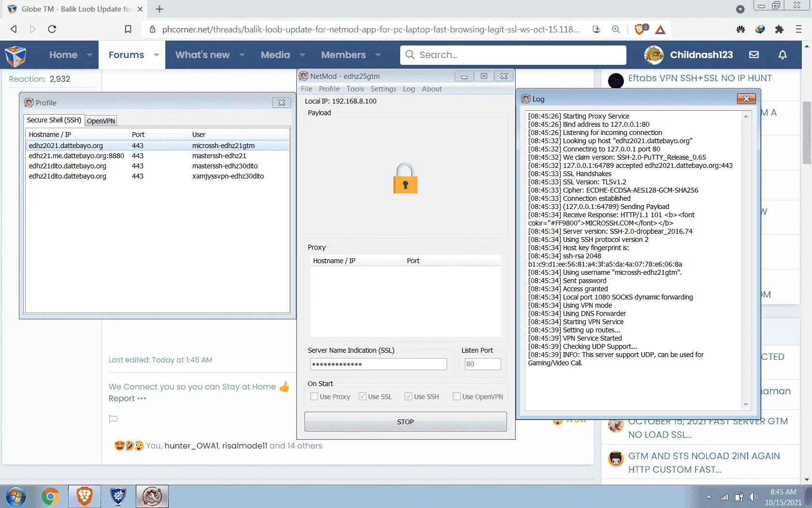Select the xamjyssvpn-edhz30dito user row
Image resolution: width=812 pixels, height=508 pixels.
158,176
